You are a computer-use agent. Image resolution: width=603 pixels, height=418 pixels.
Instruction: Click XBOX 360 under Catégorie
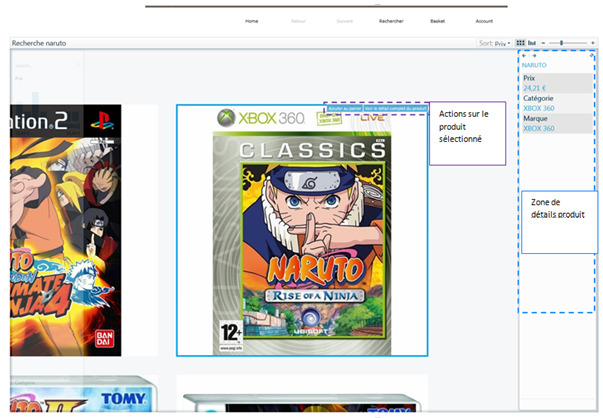[539, 108]
